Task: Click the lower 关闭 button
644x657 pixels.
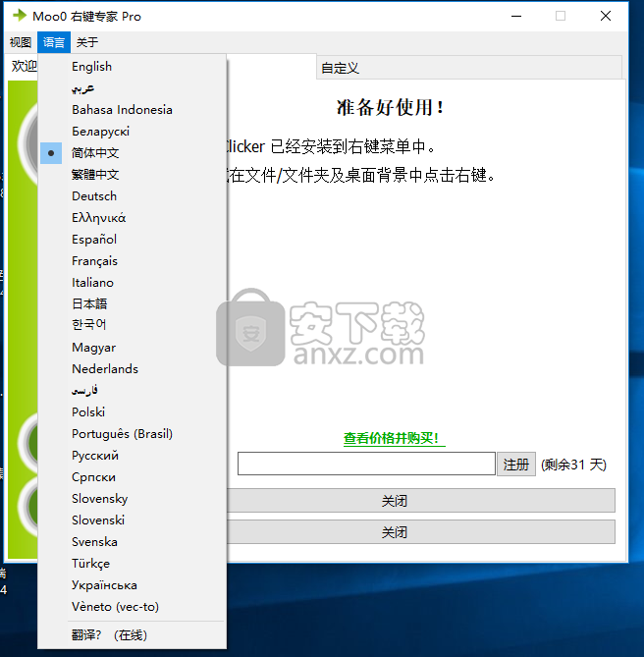Action: pyautogui.click(x=421, y=532)
